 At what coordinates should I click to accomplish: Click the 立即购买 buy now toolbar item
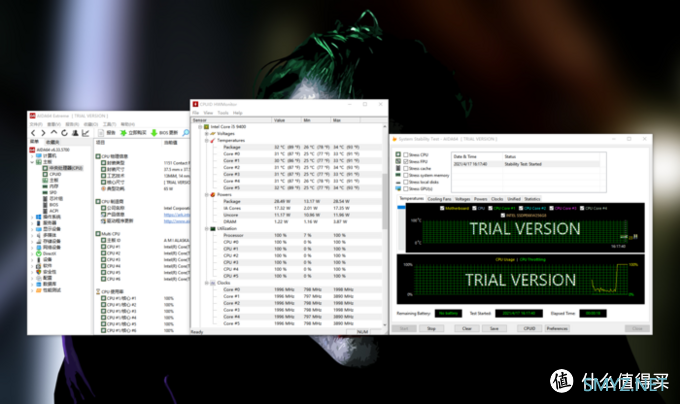click(134, 133)
